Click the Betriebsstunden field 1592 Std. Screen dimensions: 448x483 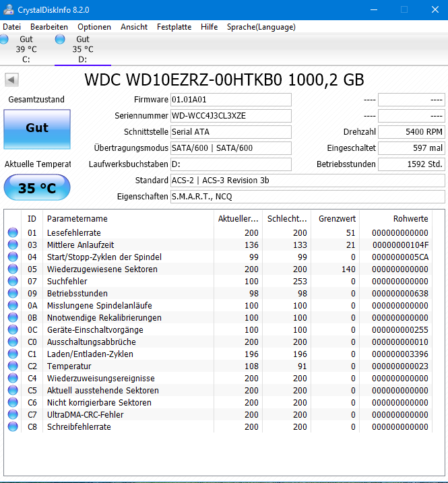[x=412, y=164]
